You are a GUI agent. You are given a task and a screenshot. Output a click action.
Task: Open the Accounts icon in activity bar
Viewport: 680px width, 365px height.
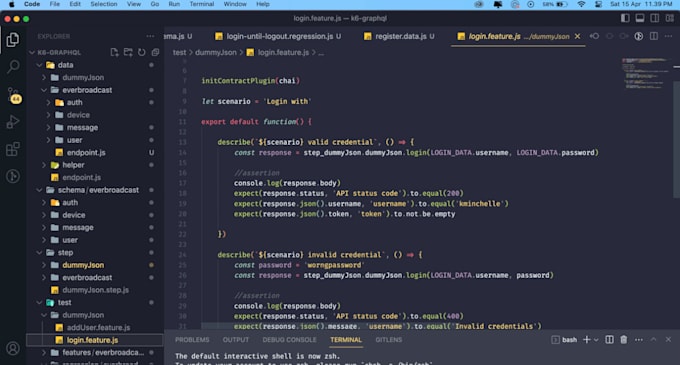[x=13, y=348]
